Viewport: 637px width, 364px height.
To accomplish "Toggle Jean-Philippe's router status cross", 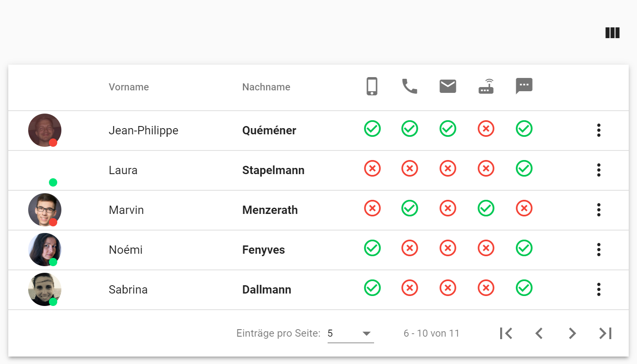I will click(486, 129).
